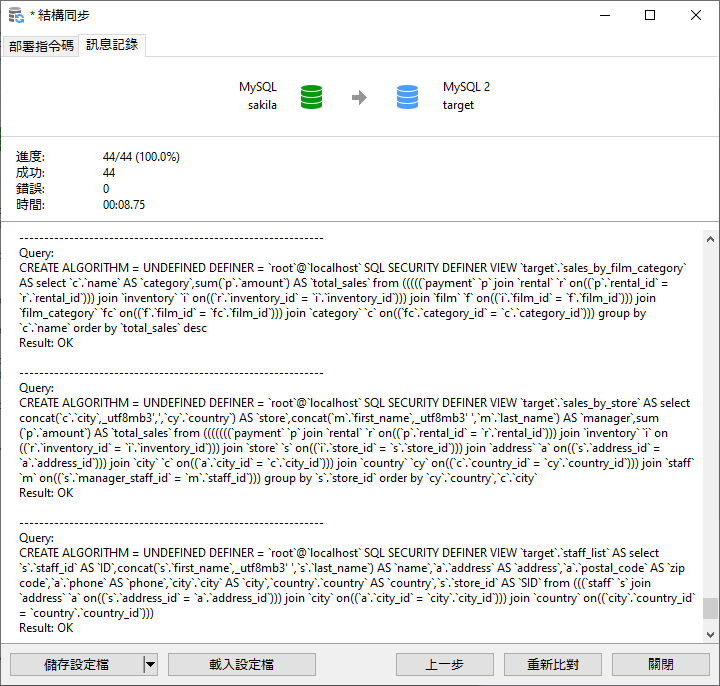720x686 pixels.
Task: Click the message log scrollbar thumb
Action: tap(710, 609)
